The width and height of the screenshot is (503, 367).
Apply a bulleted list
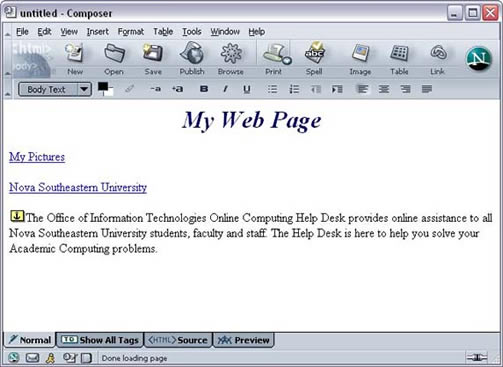coord(272,89)
